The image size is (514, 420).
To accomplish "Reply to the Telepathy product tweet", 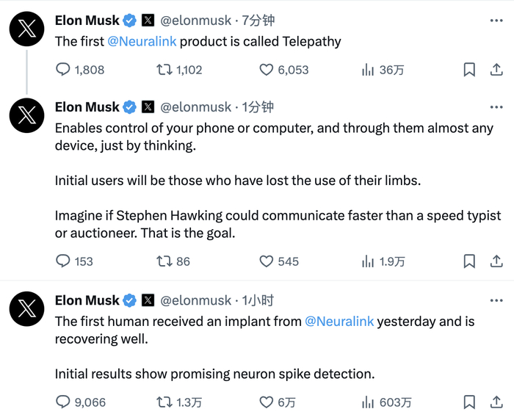I will (x=64, y=70).
